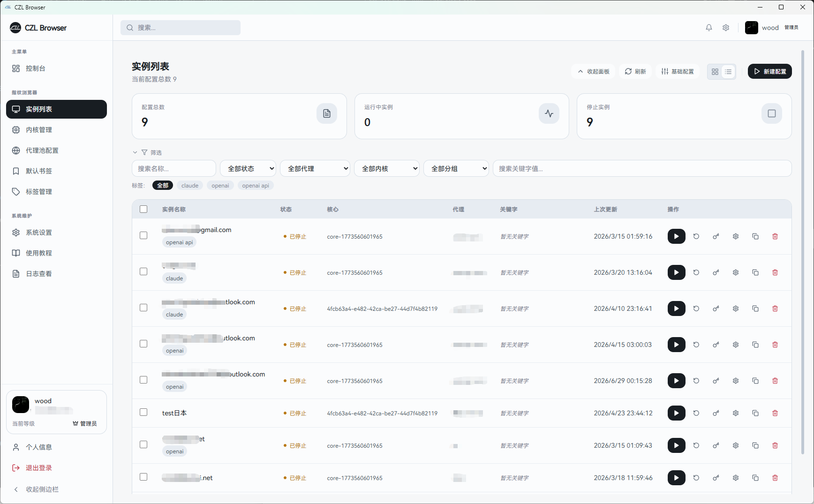814x504 pixels.
Task: Restart icon for the test日本 instance
Action: (696, 413)
